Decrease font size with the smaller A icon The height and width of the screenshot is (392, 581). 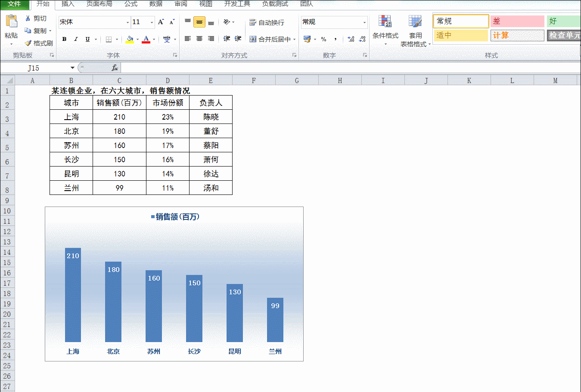coord(172,22)
